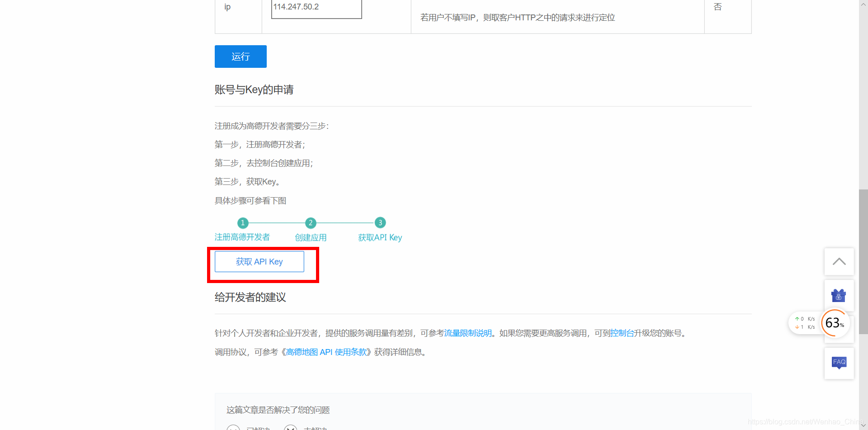Screen dimensions: 868x430
Task: Open the 控制台 console link
Action: click(622, 333)
